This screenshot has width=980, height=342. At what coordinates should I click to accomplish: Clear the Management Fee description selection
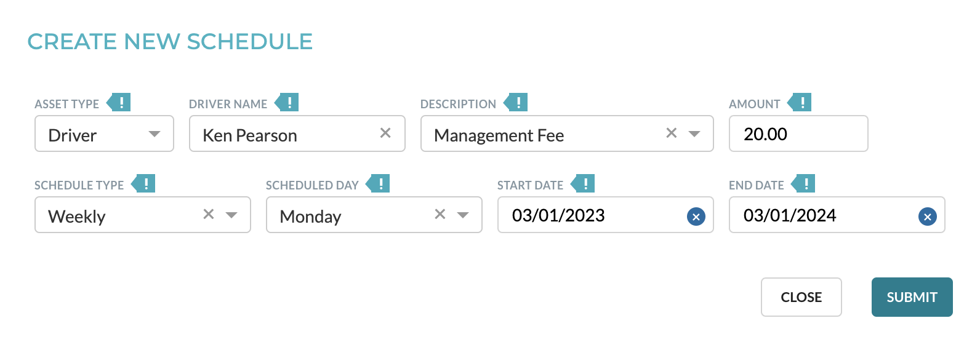click(x=672, y=133)
